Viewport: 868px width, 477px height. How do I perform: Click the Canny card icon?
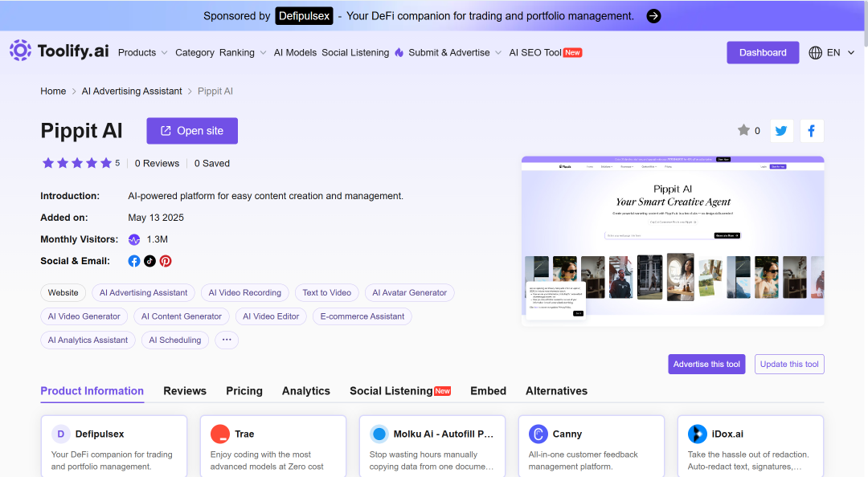point(538,434)
